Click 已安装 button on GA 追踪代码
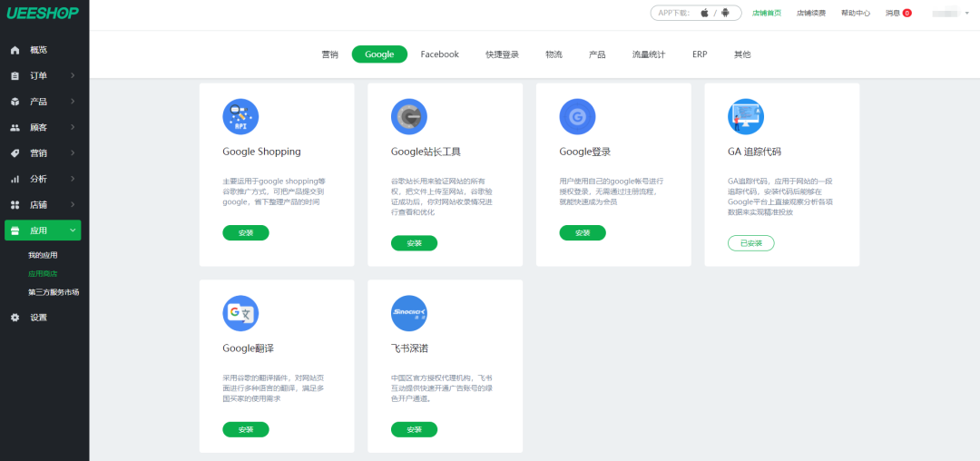 [x=751, y=243]
